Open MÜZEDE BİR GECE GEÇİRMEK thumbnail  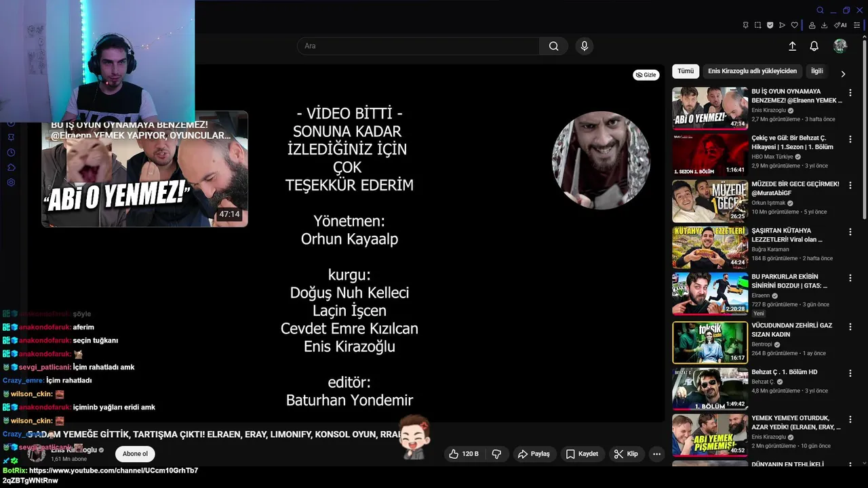(710, 201)
